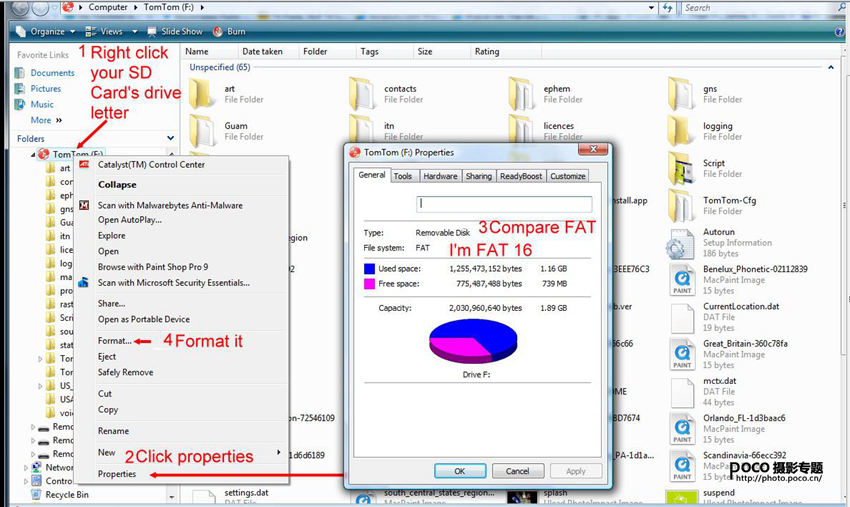Viewport: 850px width, 507px height.
Task: Open the Script folder icon
Action: (681, 168)
